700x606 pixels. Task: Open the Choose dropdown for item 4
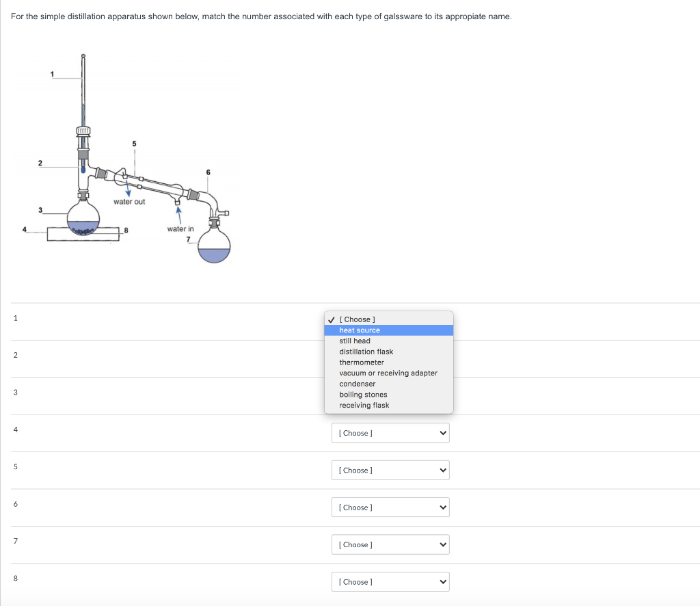(390, 432)
